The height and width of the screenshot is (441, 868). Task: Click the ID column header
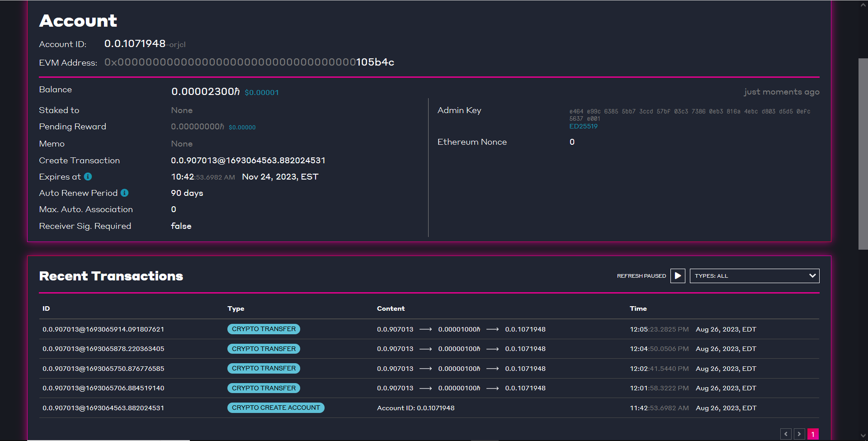[x=46, y=308]
